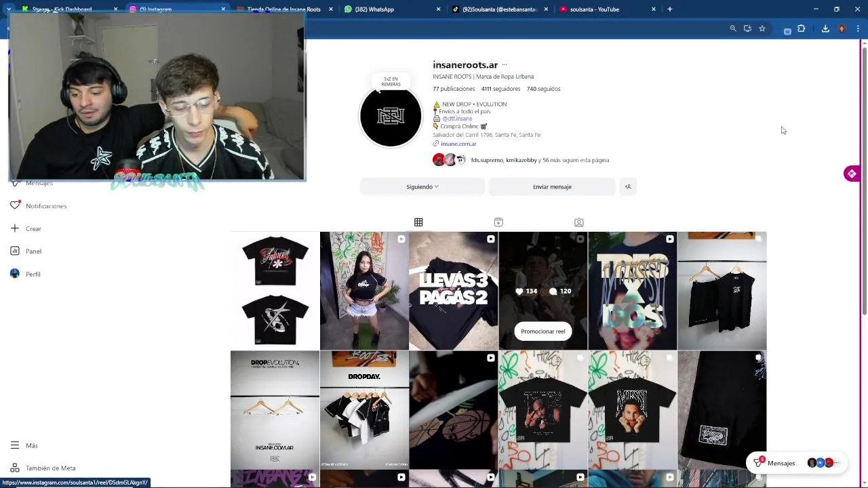Screen dimensions: 868x488
Task: Open the @dtf.insane mention link
Action: coord(457,119)
